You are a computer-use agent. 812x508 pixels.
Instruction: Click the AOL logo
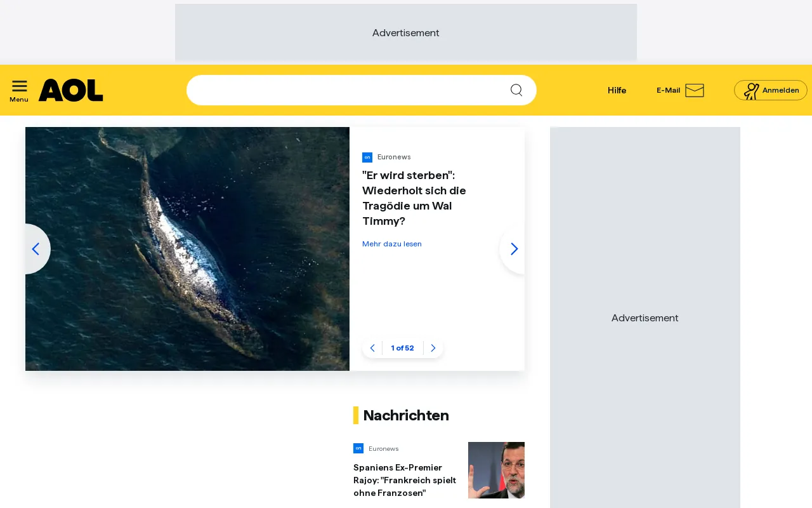click(x=70, y=90)
